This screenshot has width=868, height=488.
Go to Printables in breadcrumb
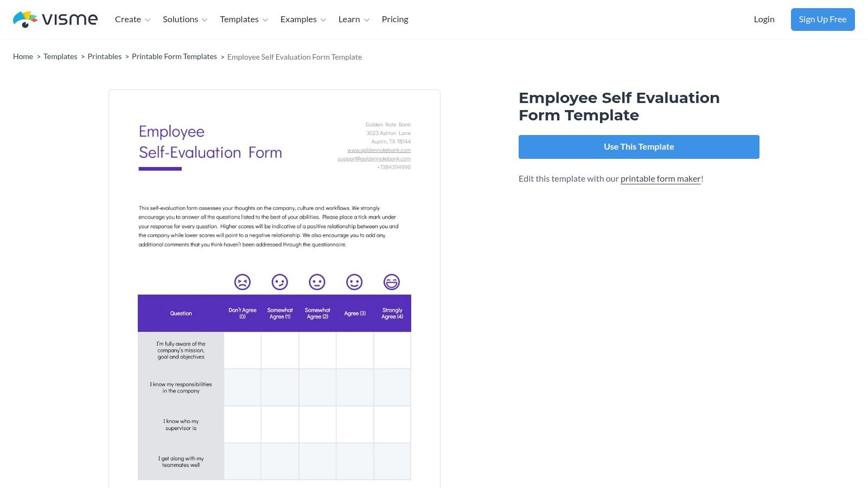pos(105,56)
